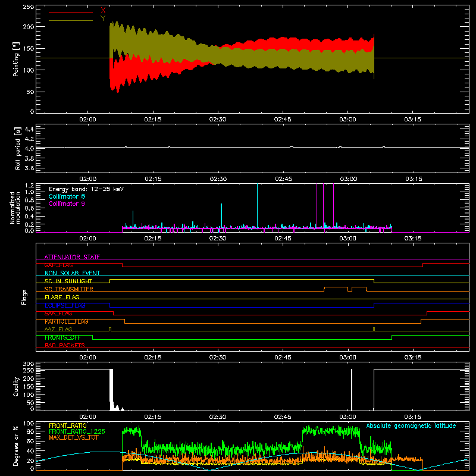Click the FRONT_RATIO legend label
The height and width of the screenshot is (476, 476).
[x=68, y=425]
